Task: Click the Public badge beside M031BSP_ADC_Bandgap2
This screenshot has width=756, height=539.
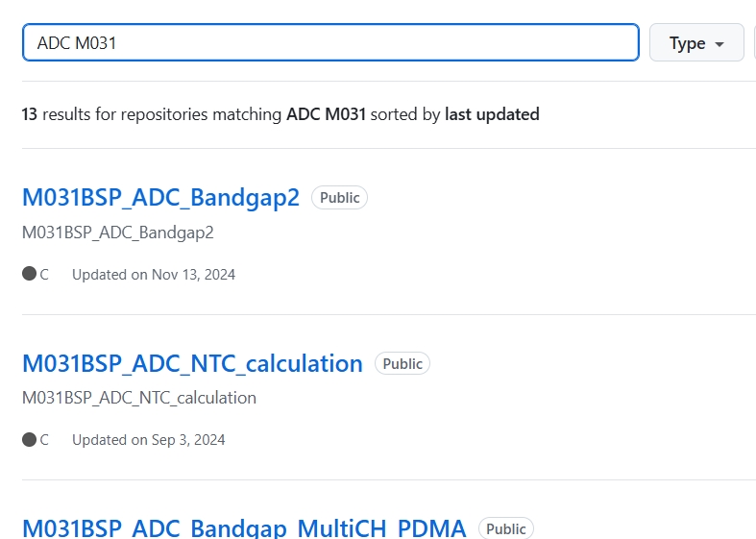Action: pyautogui.click(x=339, y=198)
